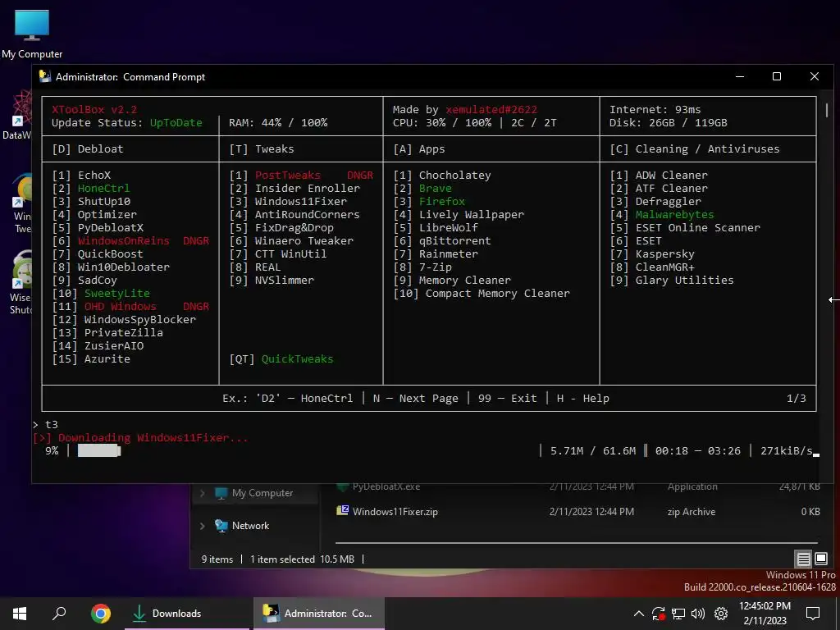The image size is (840, 630).
Task: Switch to Downloads taskbar window
Action: (186, 614)
